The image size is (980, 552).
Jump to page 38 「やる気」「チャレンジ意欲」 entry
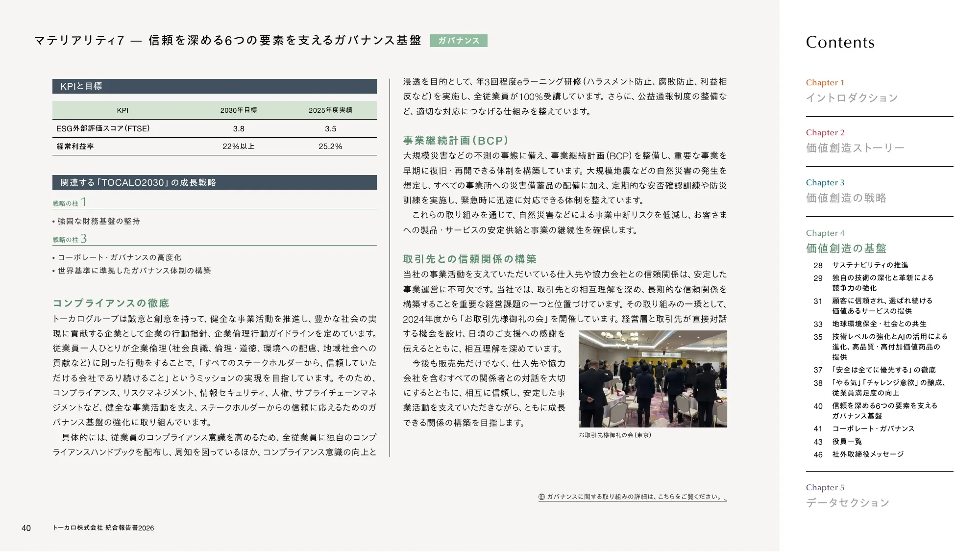(x=880, y=388)
